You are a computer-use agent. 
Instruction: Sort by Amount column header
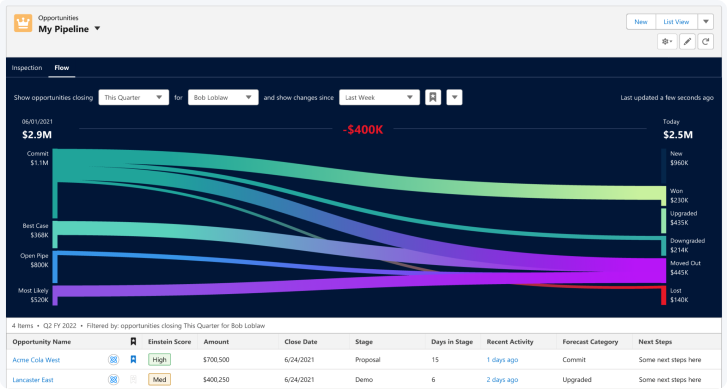click(x=216, y=342)
